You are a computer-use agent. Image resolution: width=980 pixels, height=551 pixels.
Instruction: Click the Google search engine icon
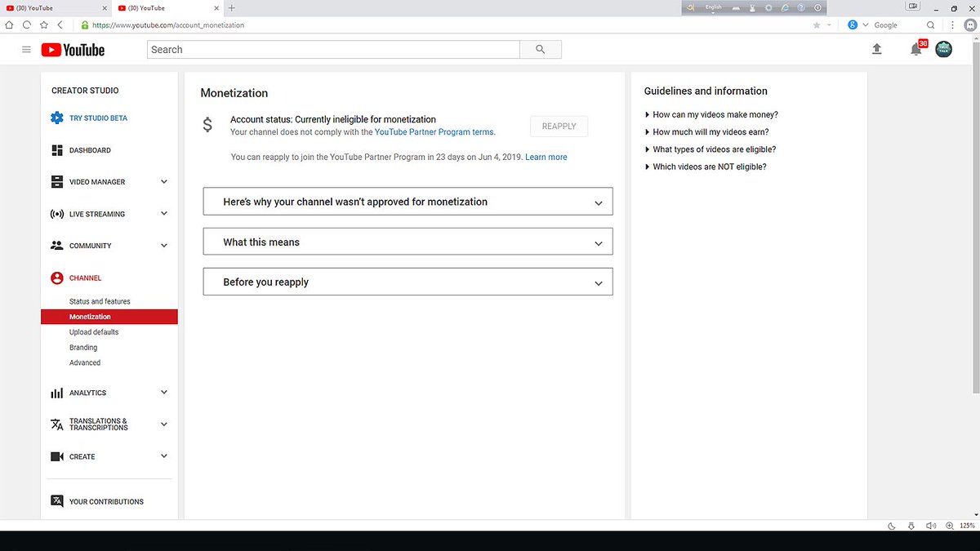click(853, 25)
